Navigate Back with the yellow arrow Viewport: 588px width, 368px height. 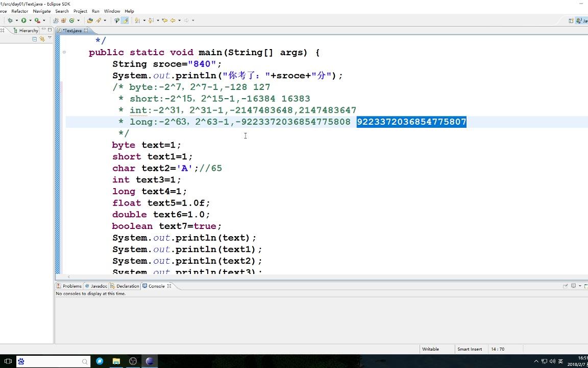(x=173, y=20)
